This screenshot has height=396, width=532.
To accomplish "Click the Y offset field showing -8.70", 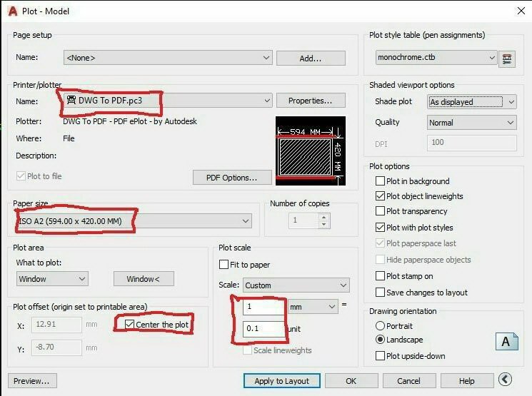I will [56, 347].
